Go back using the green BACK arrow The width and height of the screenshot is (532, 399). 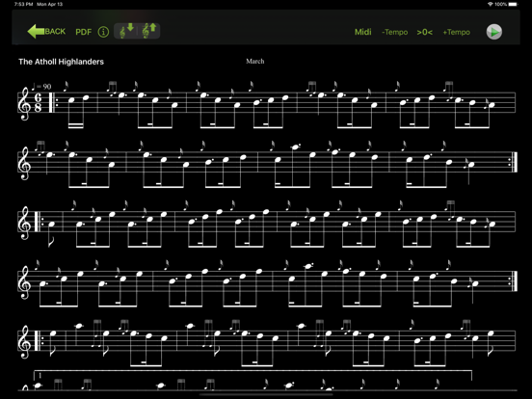[46, 32]
